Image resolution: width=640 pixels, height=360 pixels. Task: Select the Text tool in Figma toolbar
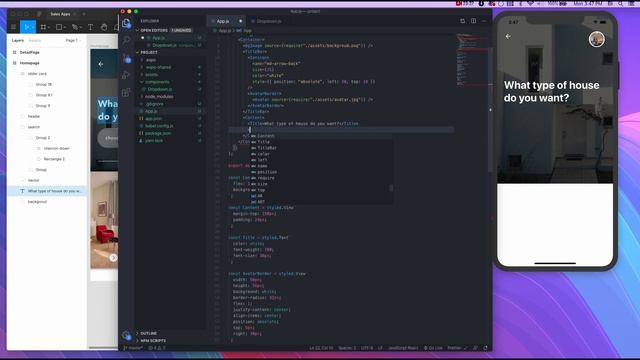90,27
